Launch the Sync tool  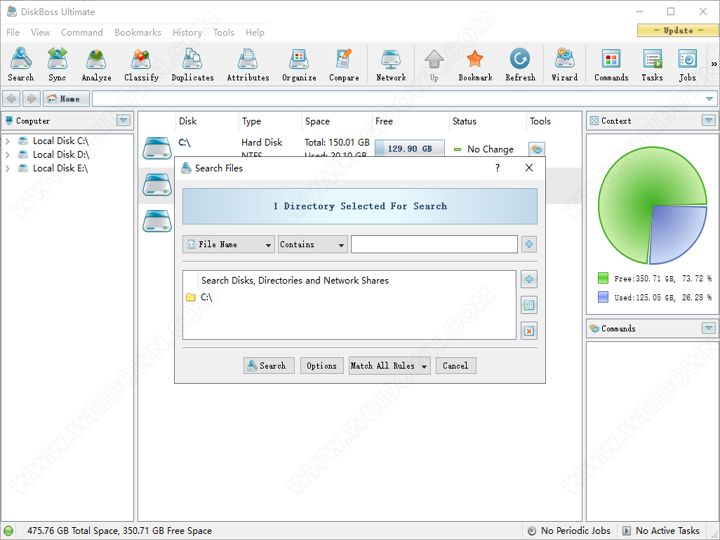point(57,65)
